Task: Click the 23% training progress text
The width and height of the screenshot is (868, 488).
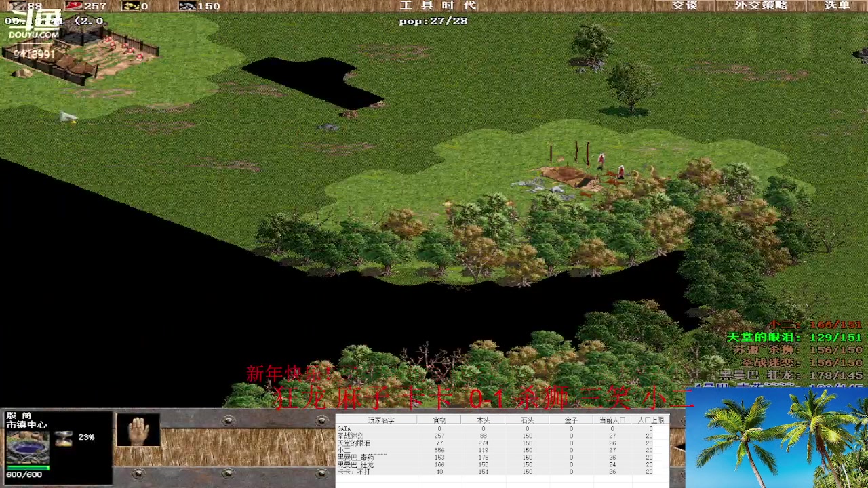Action: pyautogui.click(x=86, y=438)
